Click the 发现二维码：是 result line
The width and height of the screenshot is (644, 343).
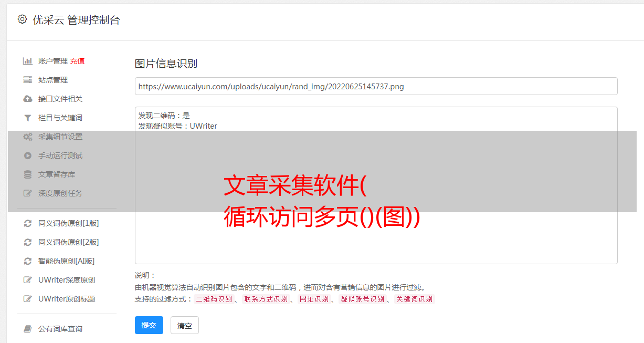click(164, 116)
